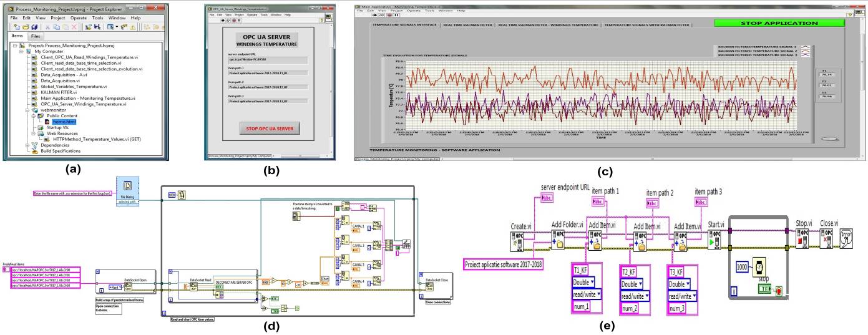Click the OPC Start.vi node icon
Screen dimensions: 868x335
[713, 240]
